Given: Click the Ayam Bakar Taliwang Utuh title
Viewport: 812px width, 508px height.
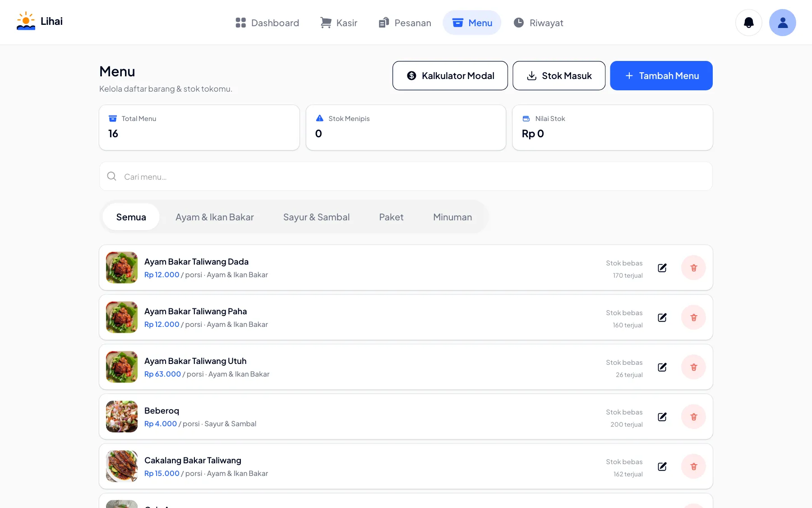Looking at the screenshot, I should pyautogui.click(x=195, y=361).
